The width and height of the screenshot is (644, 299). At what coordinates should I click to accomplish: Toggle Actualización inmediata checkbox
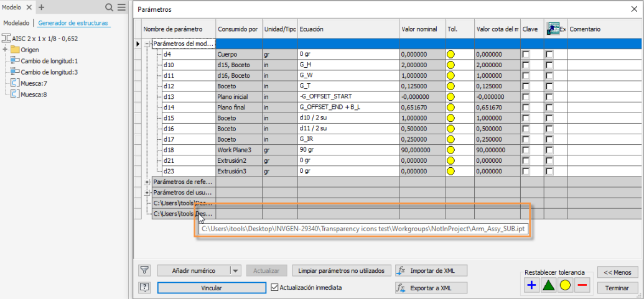coord(275,288)
